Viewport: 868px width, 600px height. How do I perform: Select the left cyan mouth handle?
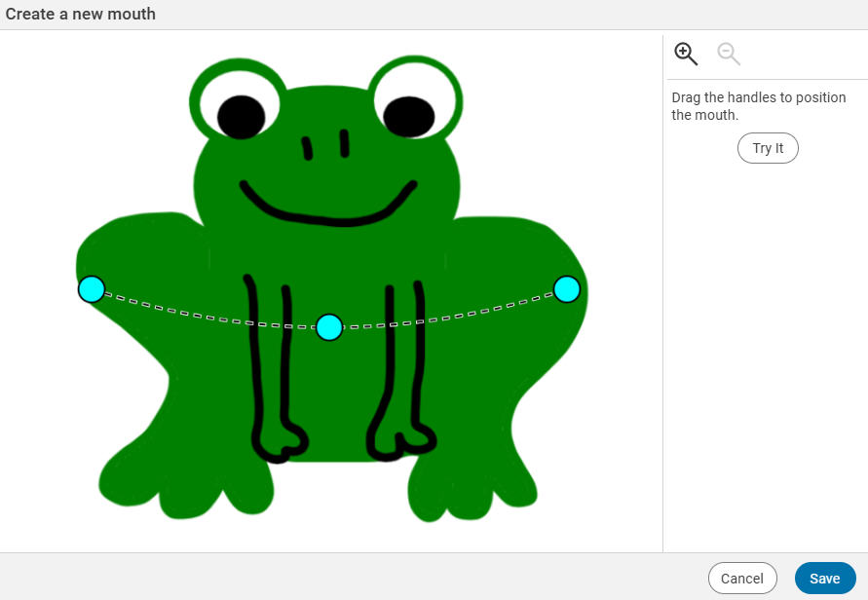pyautogui.click(x=92, y=289)
